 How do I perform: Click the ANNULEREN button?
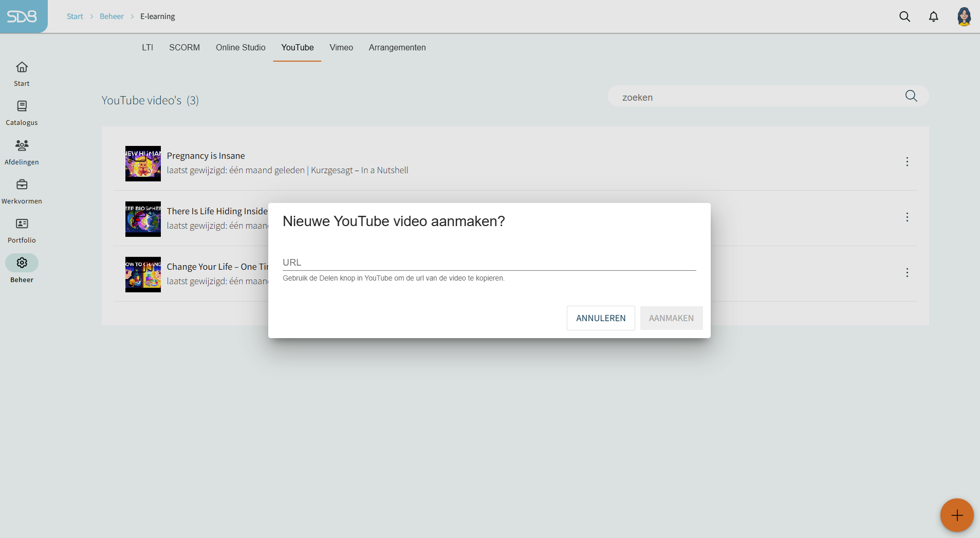pyautogui.click(x=600, y=318)
